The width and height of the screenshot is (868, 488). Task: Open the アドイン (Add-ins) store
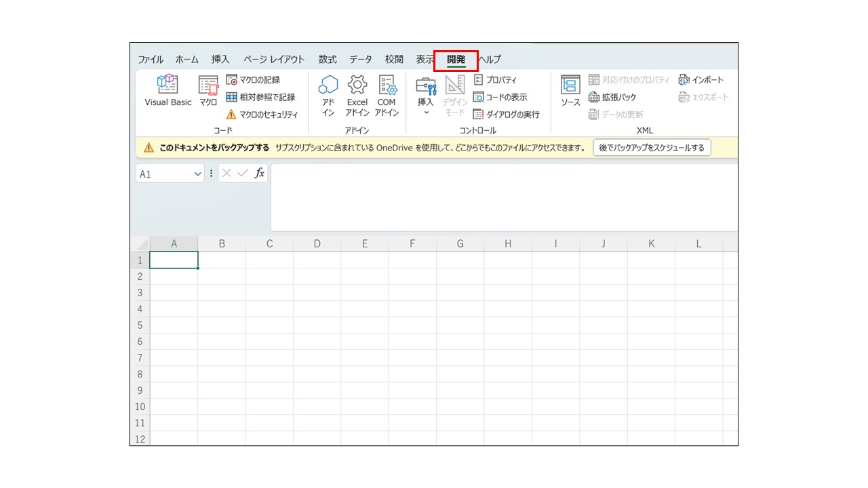328,96
